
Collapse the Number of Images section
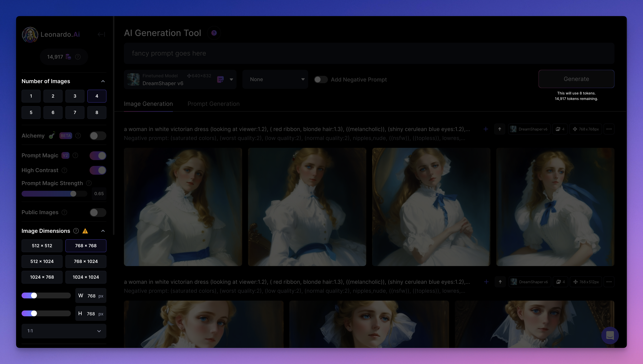(103, 81)
